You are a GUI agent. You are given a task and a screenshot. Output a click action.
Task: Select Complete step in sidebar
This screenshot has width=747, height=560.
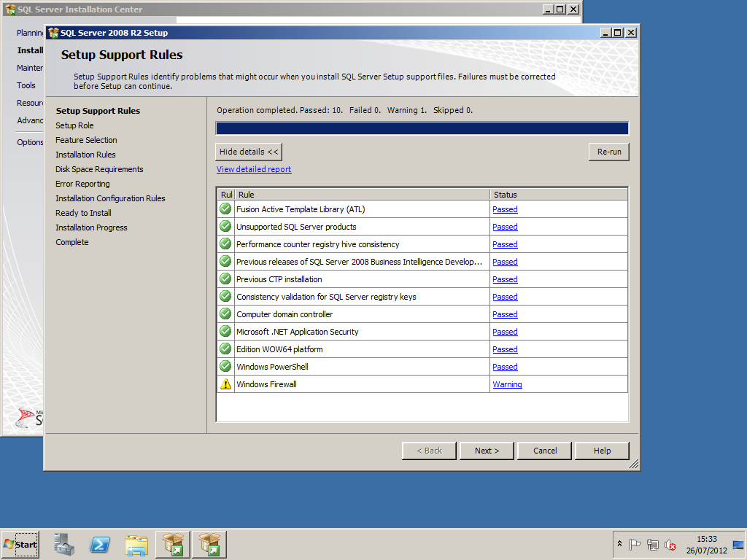pos(72,242)
